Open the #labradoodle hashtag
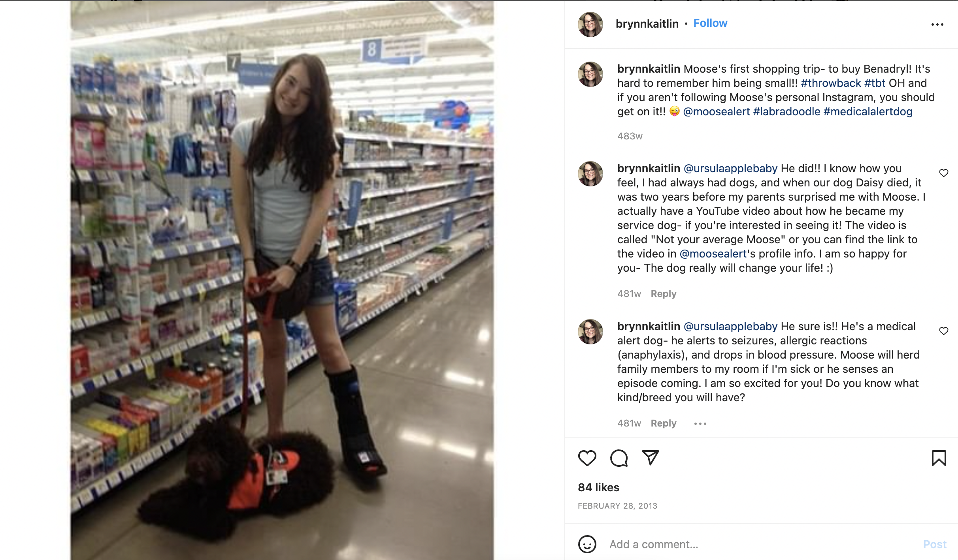This screenshot has width=958, height=560. pyautogui.click(x=786, y=111)
